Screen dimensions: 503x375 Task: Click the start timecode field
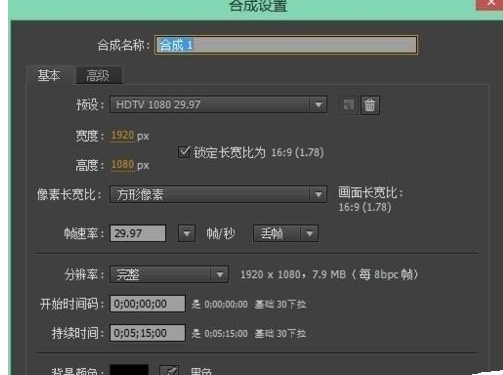pos(148,304)
